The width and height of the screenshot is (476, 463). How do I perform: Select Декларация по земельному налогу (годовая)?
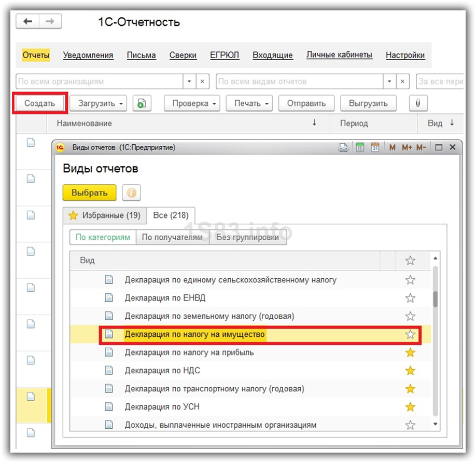[x=250, y=316]
